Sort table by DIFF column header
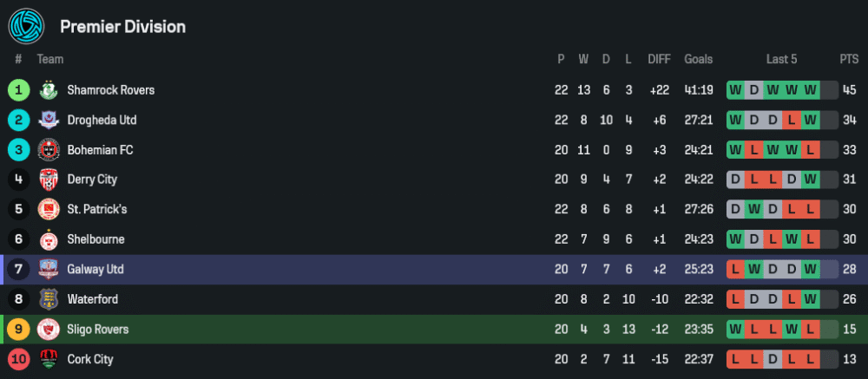 [659, 59]
